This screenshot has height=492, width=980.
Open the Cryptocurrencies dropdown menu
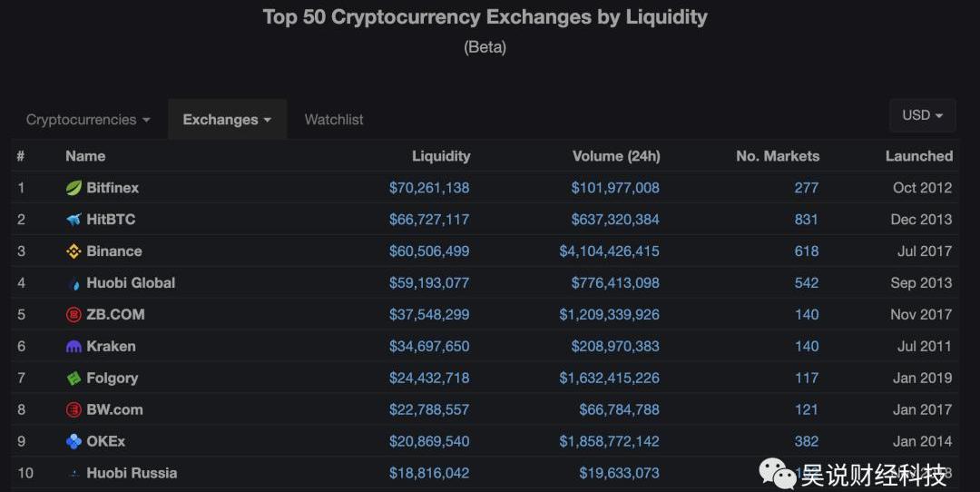pyautogui.click(x=88, y=120)
